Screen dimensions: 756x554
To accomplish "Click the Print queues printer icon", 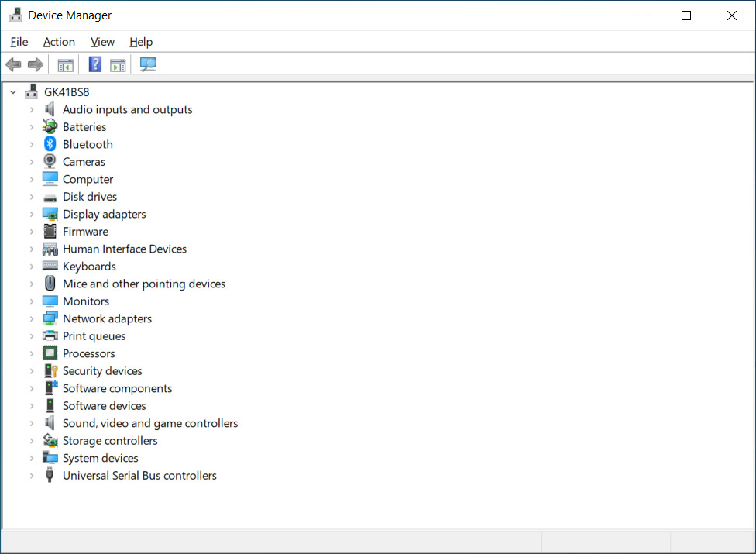I will [50, 335].
